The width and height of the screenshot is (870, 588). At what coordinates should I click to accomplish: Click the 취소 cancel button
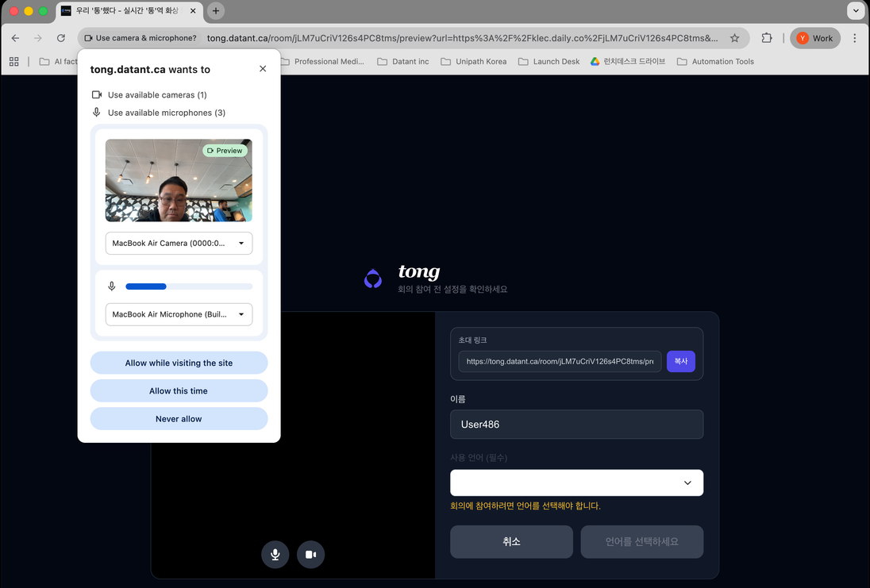coord(511,541)
